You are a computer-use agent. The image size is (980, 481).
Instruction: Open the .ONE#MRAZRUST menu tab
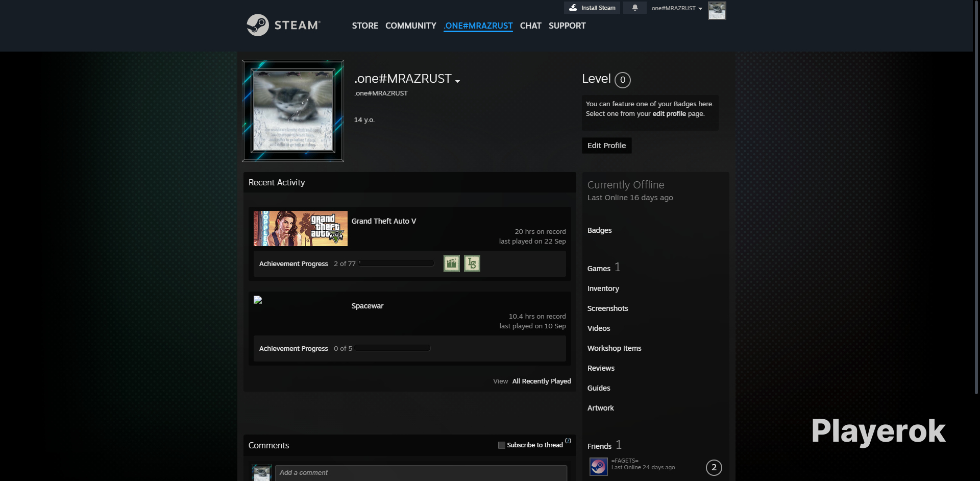click(x=478, y=26)
